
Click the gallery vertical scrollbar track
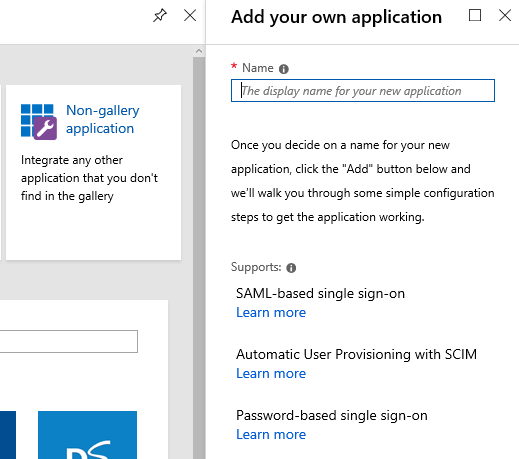[199, 258]
